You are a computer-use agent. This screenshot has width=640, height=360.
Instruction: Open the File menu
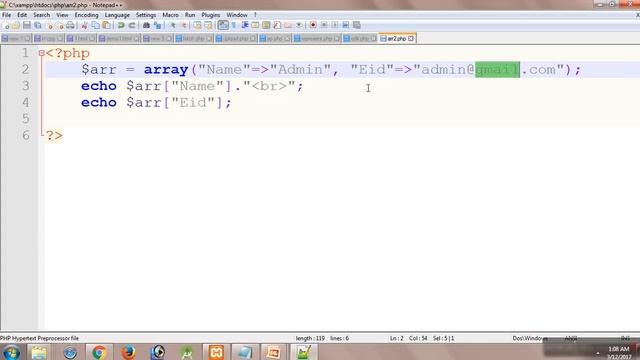7,15
